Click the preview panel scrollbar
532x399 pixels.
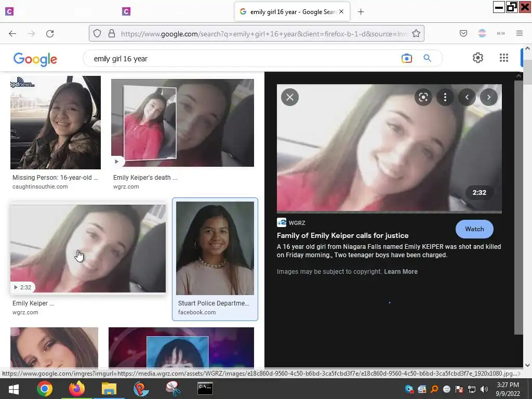(518, 207)
